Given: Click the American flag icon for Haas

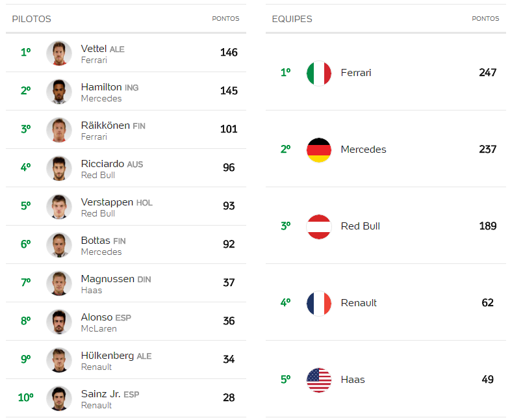Looking at the screenshot, I should tap(319, 380).
